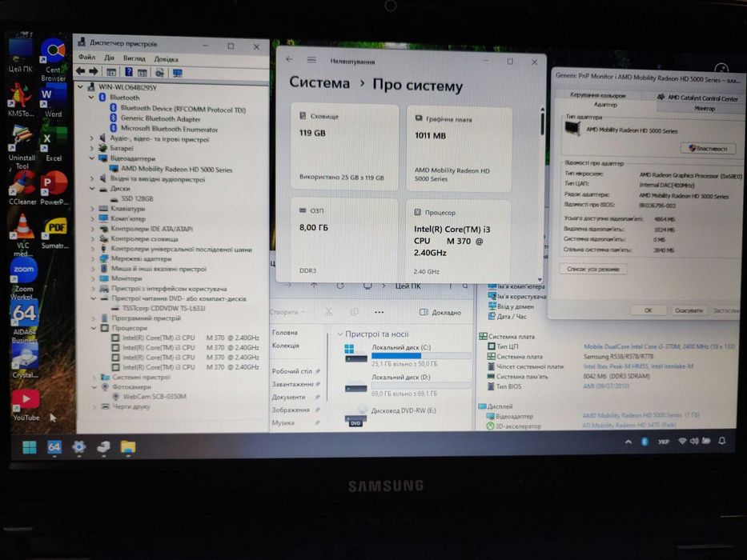The image size is (747, 560).
Task: Open the Uninstall Tool desktop icon
Action: [x=22, y=148]
